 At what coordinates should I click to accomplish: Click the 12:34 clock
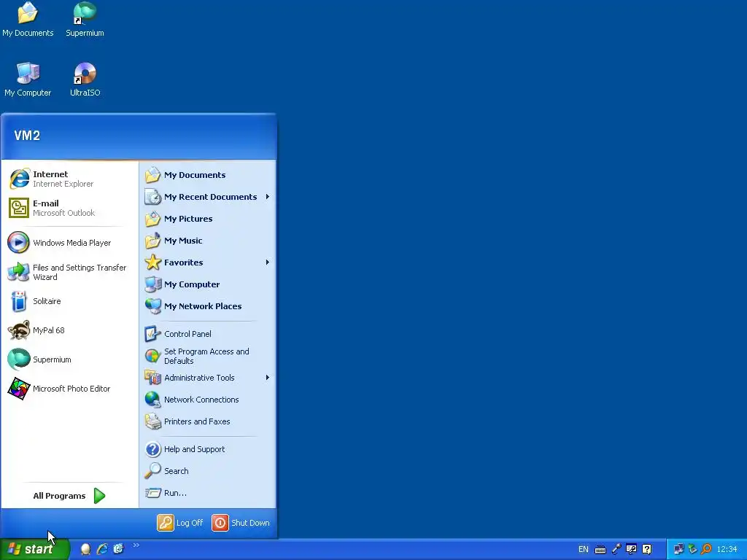click(x=727, y=549)
